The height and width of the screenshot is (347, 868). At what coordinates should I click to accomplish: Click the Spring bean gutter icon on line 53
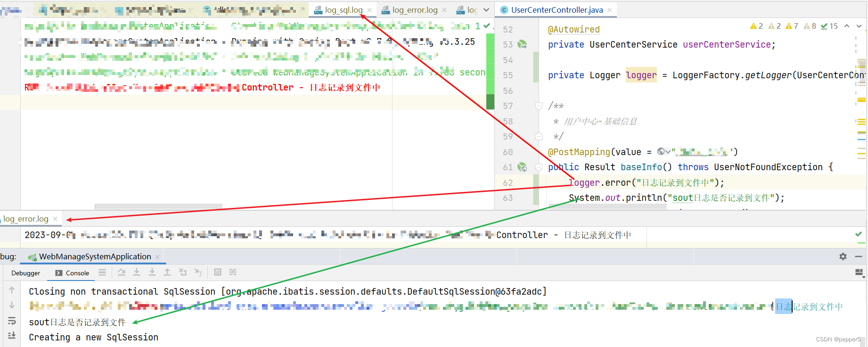click(522, 44)
